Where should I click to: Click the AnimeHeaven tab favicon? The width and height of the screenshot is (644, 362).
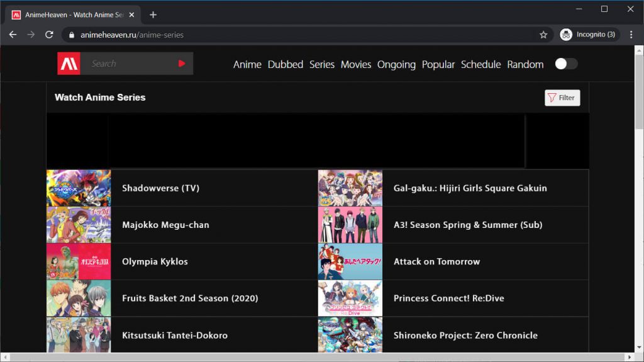pos(16,15)
